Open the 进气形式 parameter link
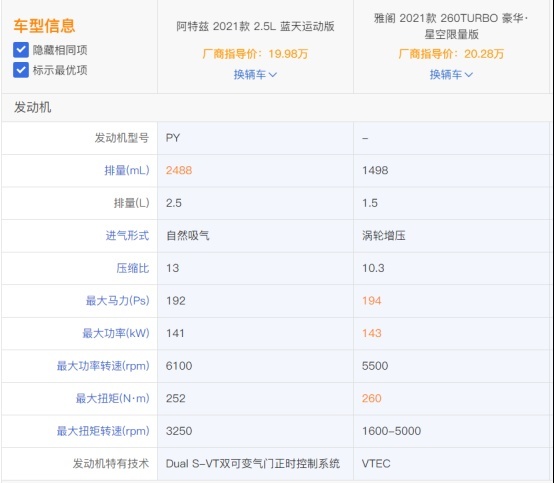 point(127,235)
